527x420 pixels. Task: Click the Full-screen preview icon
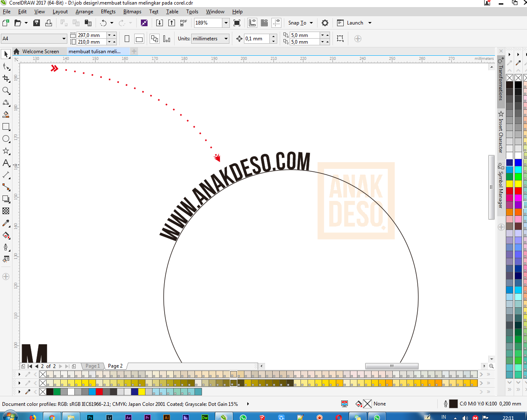pos(237,23)
